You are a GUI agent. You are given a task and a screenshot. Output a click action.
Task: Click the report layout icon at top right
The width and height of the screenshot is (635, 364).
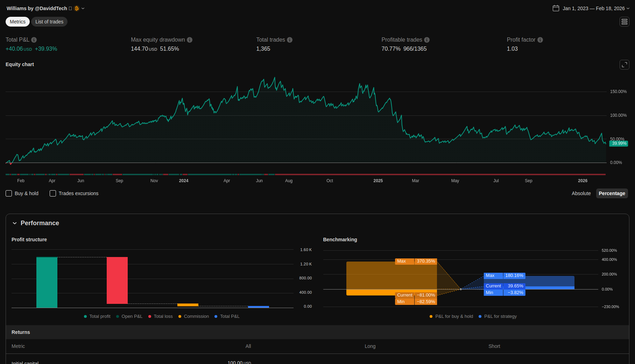click(x=625, y=22)
